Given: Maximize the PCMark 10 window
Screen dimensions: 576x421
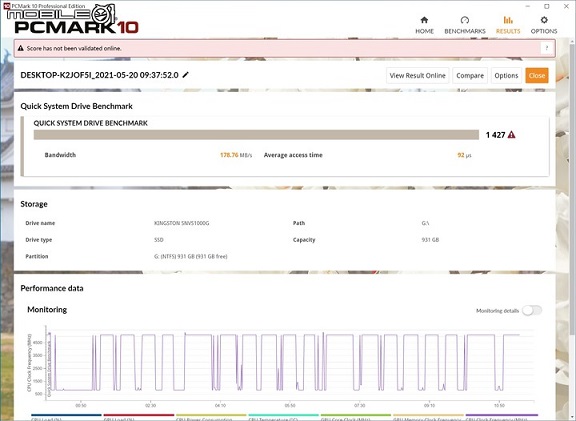Looking at the screenshot, I should pos(547,6).
